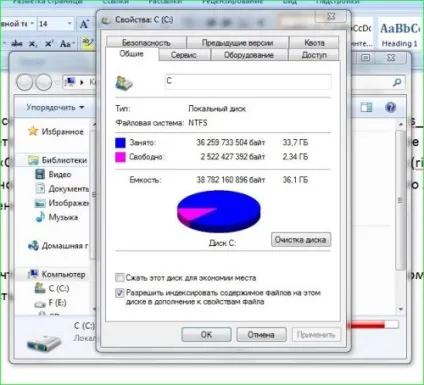Open Упорядочить dropdown in Explorer
Screen dimensions: 424x385
(x=55, y=107)
